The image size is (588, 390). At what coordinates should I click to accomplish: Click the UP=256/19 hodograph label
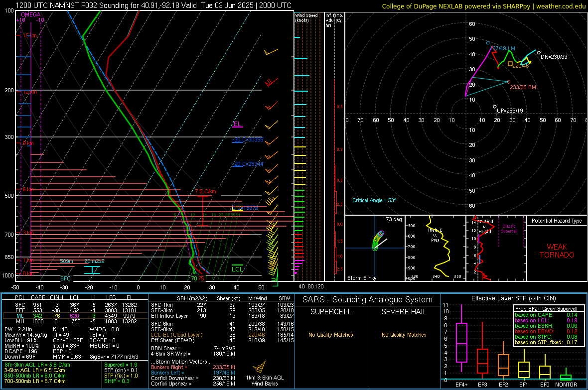(510, 111)
